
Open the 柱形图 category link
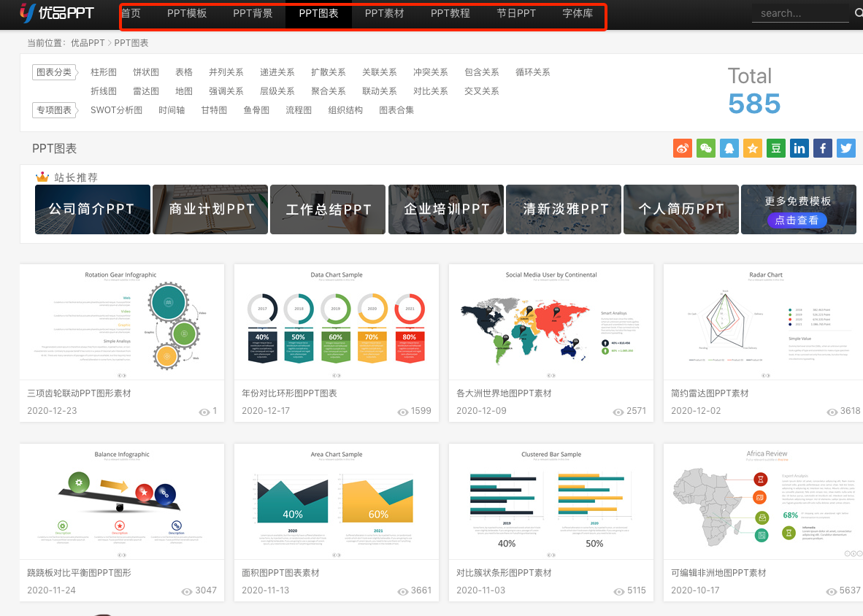[103, 72]
